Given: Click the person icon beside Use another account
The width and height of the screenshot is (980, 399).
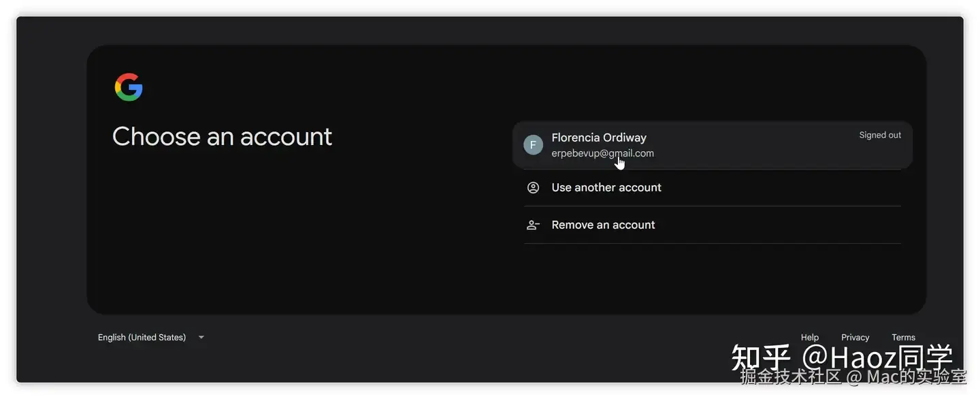Looking at the screenshot, I should click(x=533, y=187).
